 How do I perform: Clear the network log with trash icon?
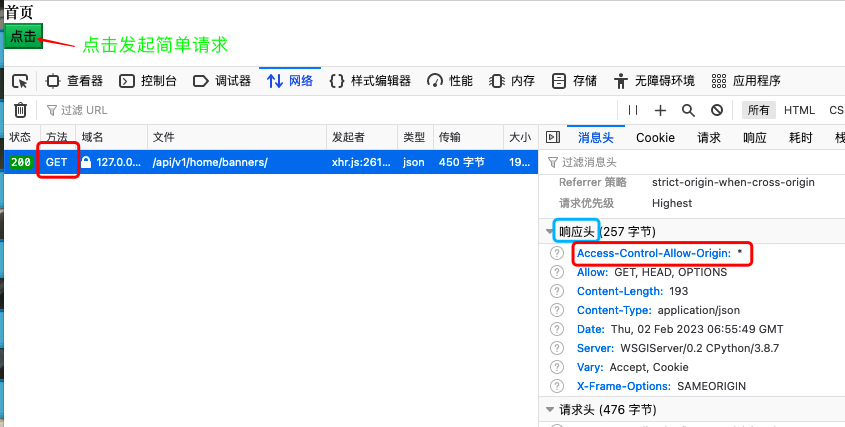pyautogui.click(x=20, y=110)
